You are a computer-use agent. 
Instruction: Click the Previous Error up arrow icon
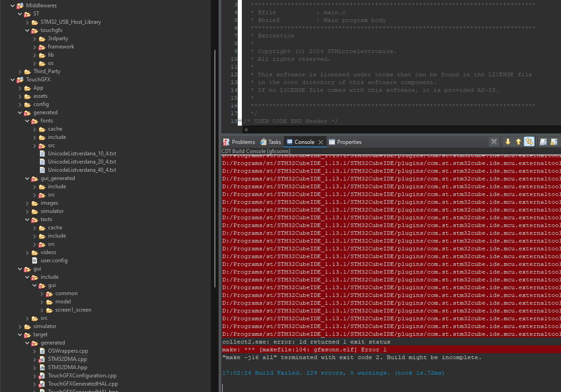[x=518, y=142]
